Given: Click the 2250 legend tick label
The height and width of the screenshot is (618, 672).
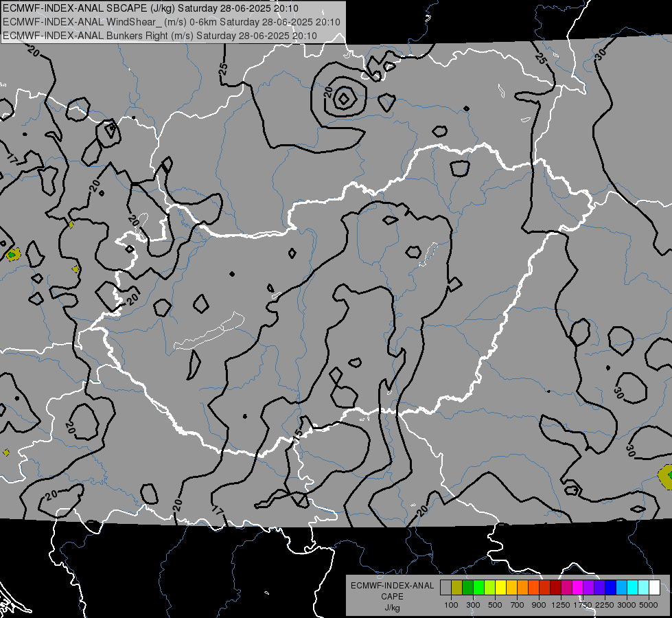Looking at the screenshot, I should [x=605, y=605].
